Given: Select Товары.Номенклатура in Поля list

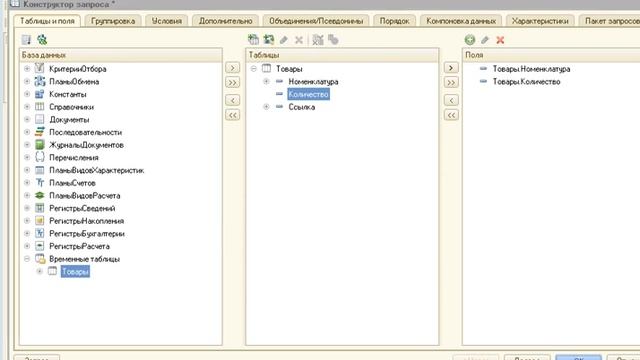Looking at the screenshot, I should pos(531,69).
